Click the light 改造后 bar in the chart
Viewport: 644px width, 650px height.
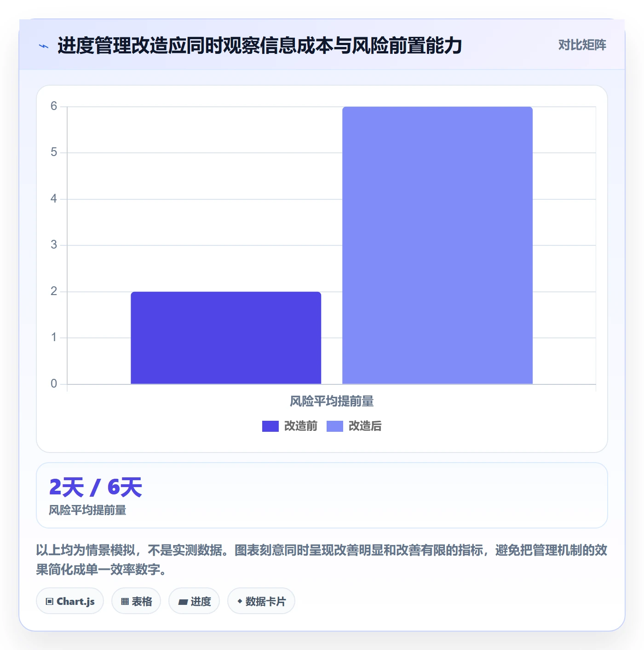[437, 245]
